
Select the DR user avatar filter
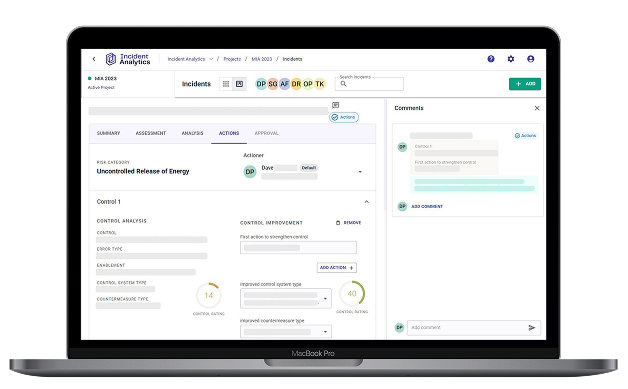tap(296, 84)
